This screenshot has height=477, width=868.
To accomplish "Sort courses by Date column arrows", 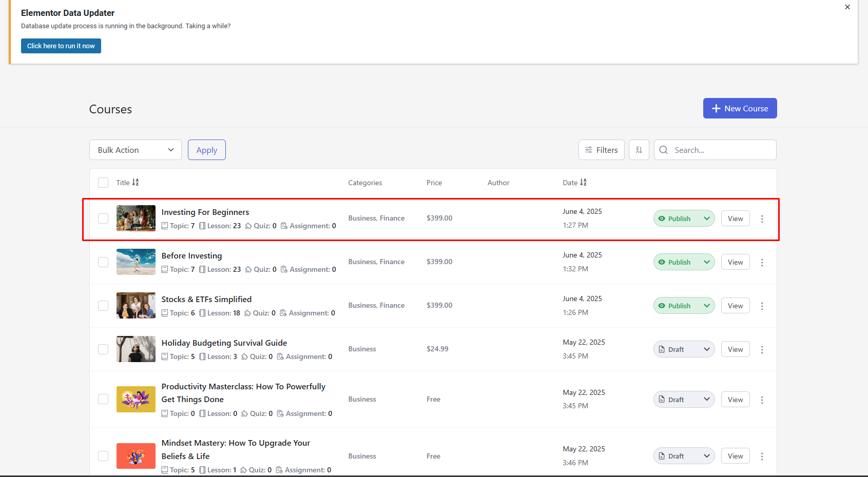I will coord(583,183).
